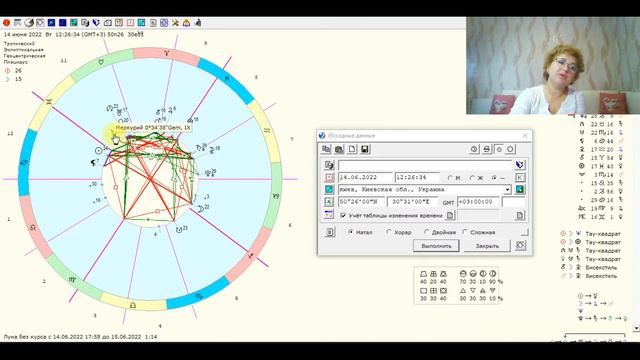Click the Закрыть button
The image size is (640, 360).
(487, 246)
